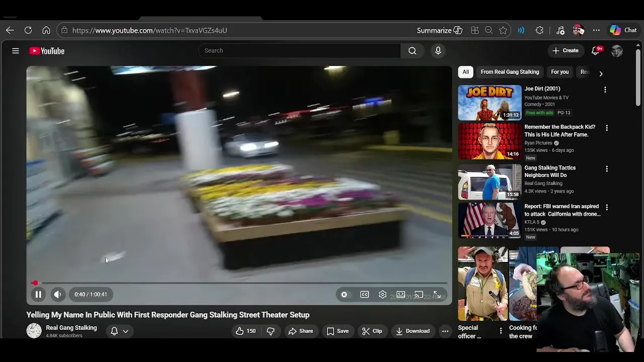Open Copilot Chat
Viewport: 644px width, 362px height.
(x=624, y=30)
